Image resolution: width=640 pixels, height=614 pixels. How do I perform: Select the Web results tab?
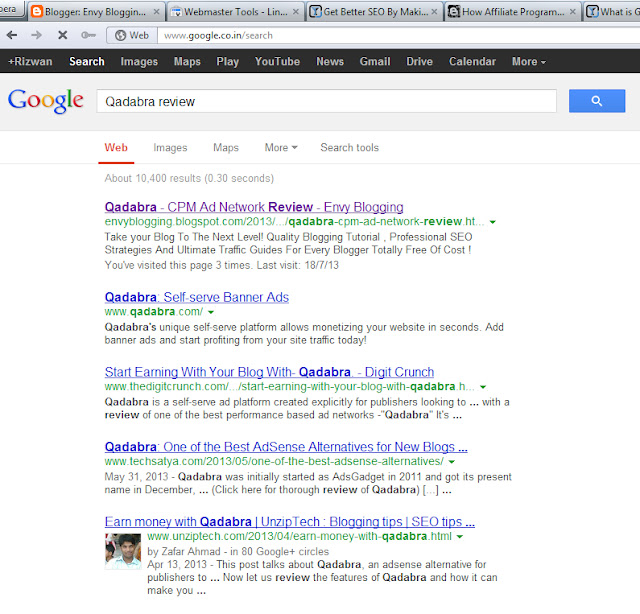(x=116, y=148)
